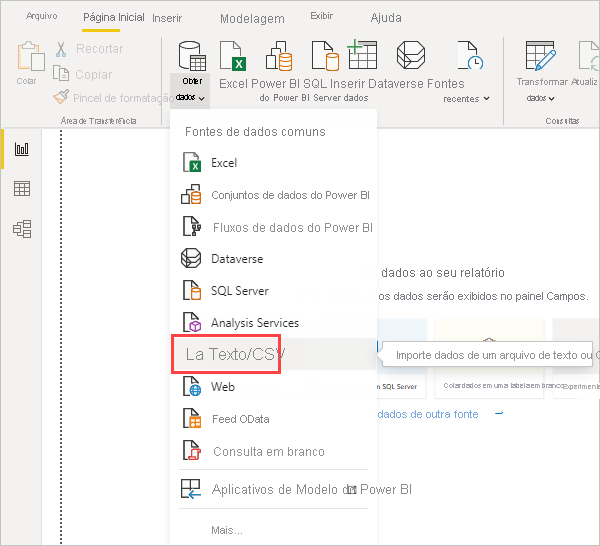600x546 pixels.
Task: Expand the Obter dados dropdown arrow
Action: 202,98
